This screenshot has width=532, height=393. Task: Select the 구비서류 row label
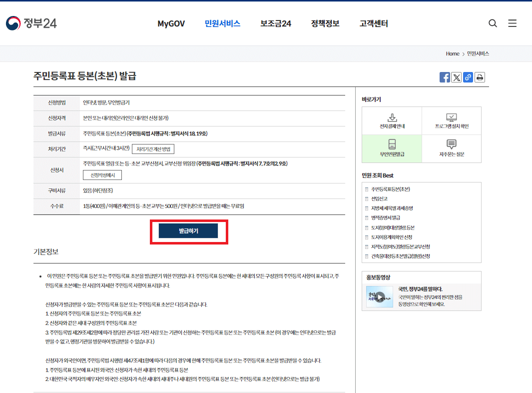pos(56,190)
